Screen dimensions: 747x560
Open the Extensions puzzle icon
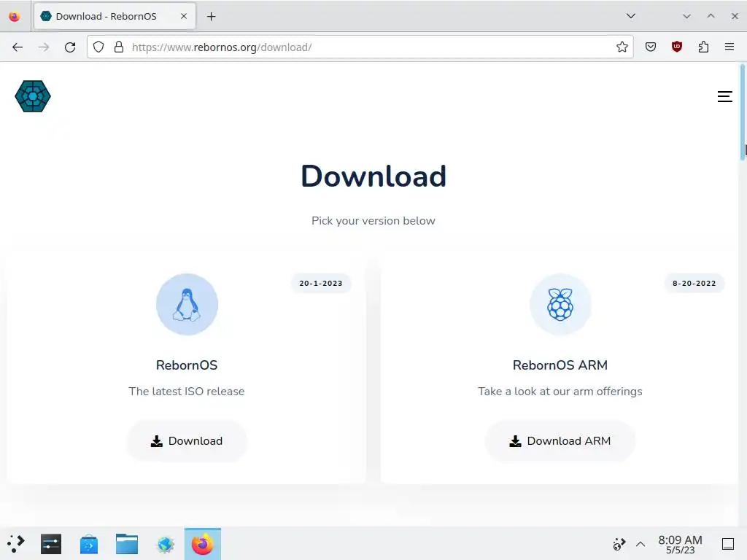pos(703,47)
